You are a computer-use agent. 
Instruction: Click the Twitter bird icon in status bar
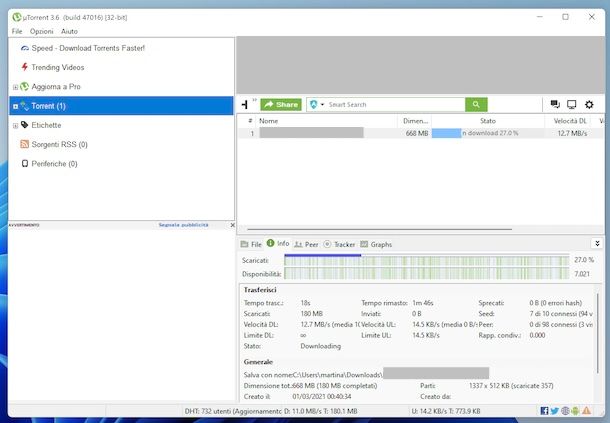555,411
